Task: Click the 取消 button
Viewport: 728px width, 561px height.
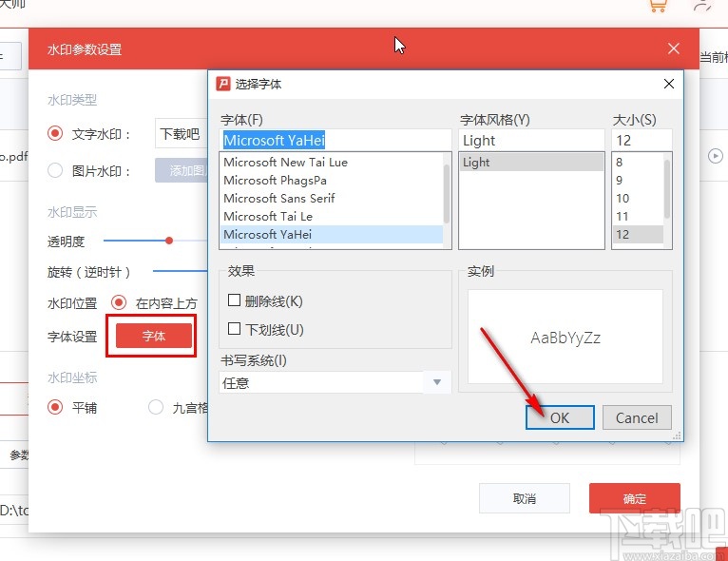Action: click(x=525, y=498)
